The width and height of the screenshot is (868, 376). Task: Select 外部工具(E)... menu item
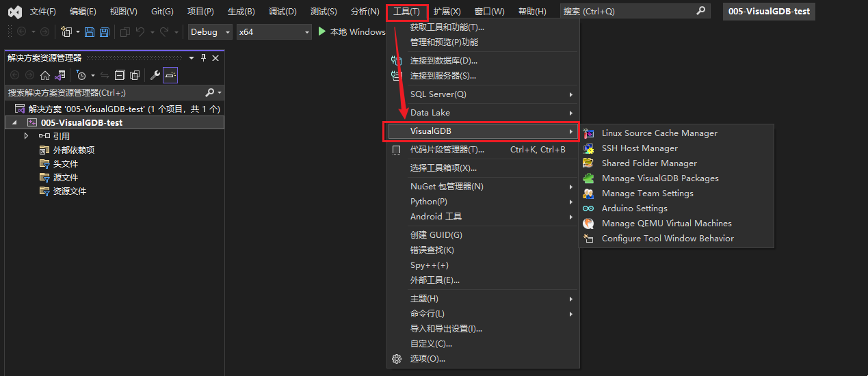pyautogui.click(x=483, y=280)
